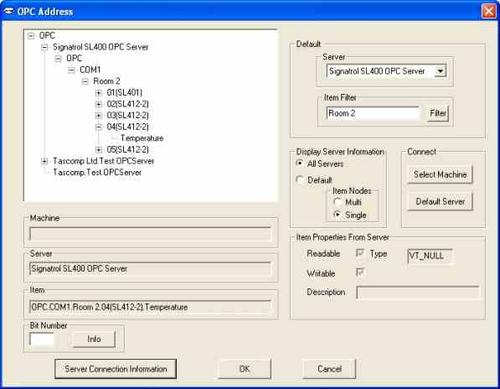
Task: Select the 03(SL412-2) tree item
Action: (x=127, y=115)
